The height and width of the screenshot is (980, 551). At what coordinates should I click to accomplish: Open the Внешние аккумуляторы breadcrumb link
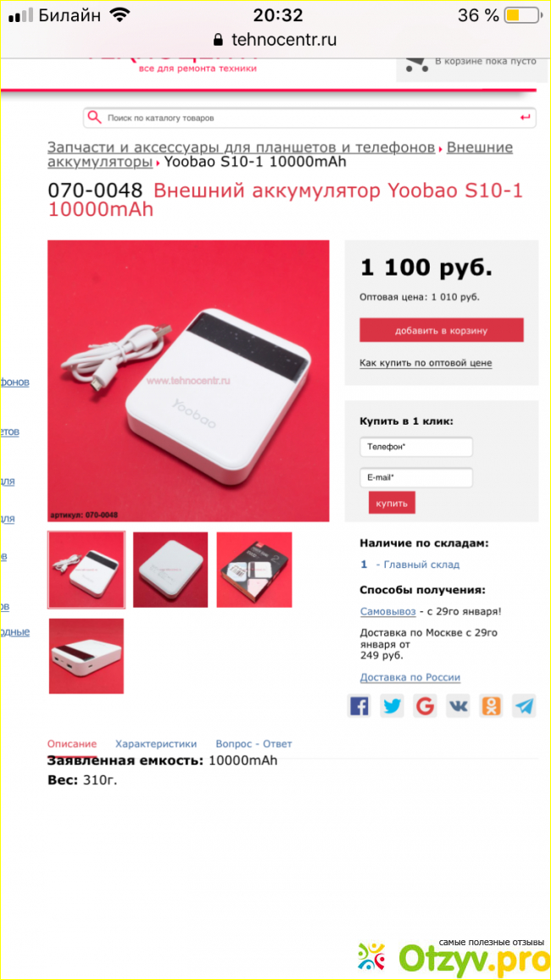click(280, 155)
